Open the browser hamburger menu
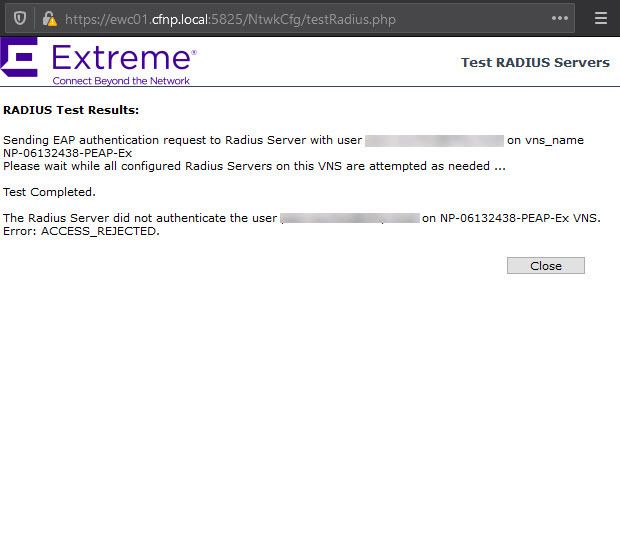This screenshot has height=537, width=620. tap(601, 19)
